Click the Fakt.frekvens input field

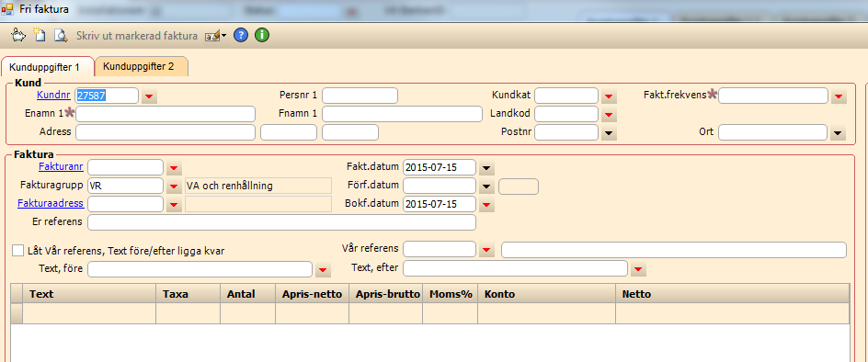coord(773,96)
